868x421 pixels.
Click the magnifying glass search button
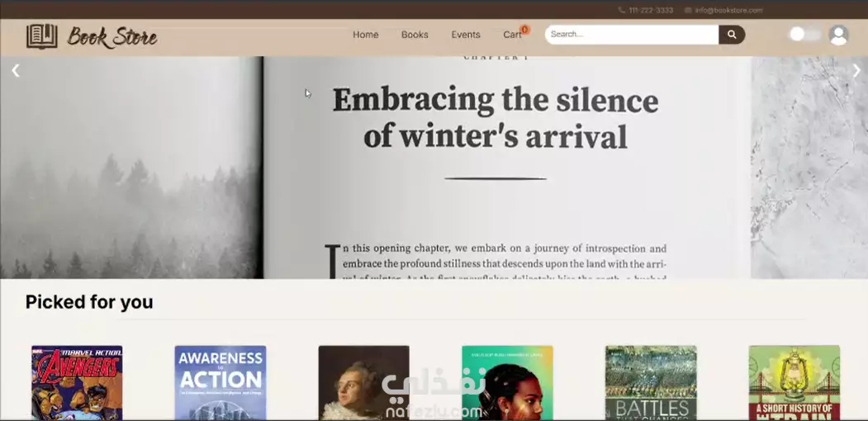[732, 35]
